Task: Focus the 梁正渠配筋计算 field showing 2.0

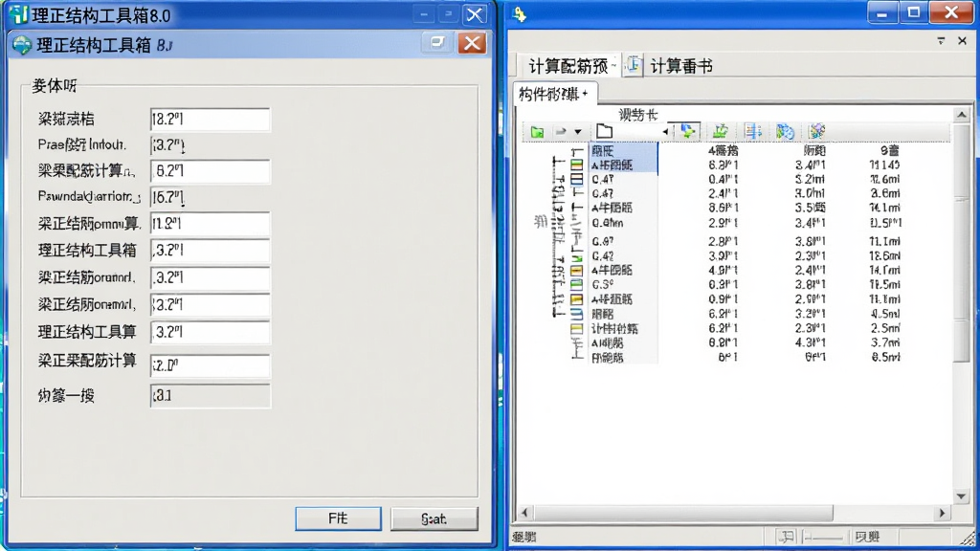Action: pos(210,365)
